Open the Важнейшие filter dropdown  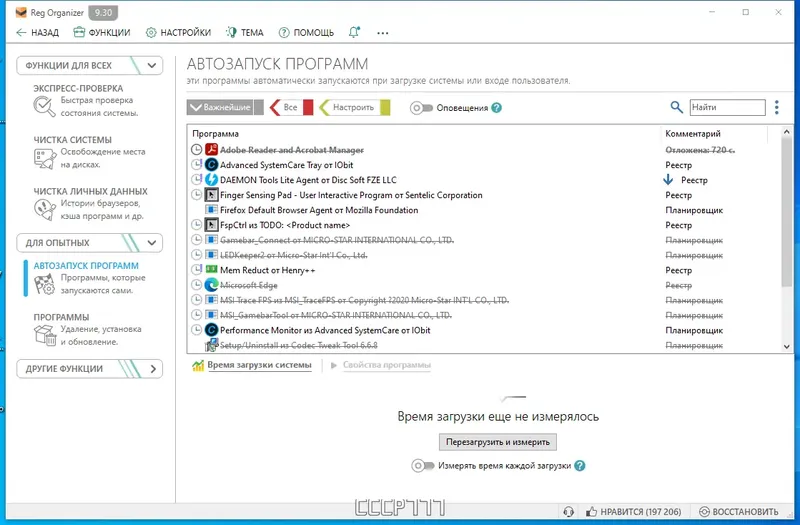point(220,107)
